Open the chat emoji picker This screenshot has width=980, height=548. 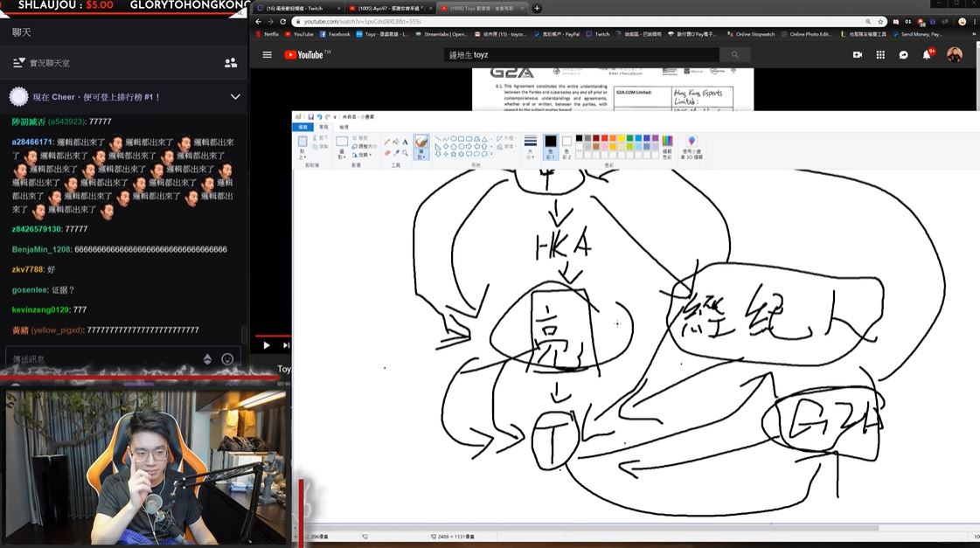coord(227,358)
